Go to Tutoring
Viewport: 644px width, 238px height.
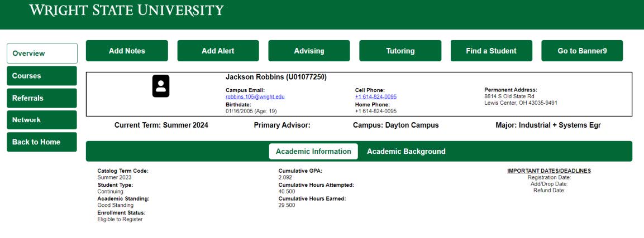(400, 51)
